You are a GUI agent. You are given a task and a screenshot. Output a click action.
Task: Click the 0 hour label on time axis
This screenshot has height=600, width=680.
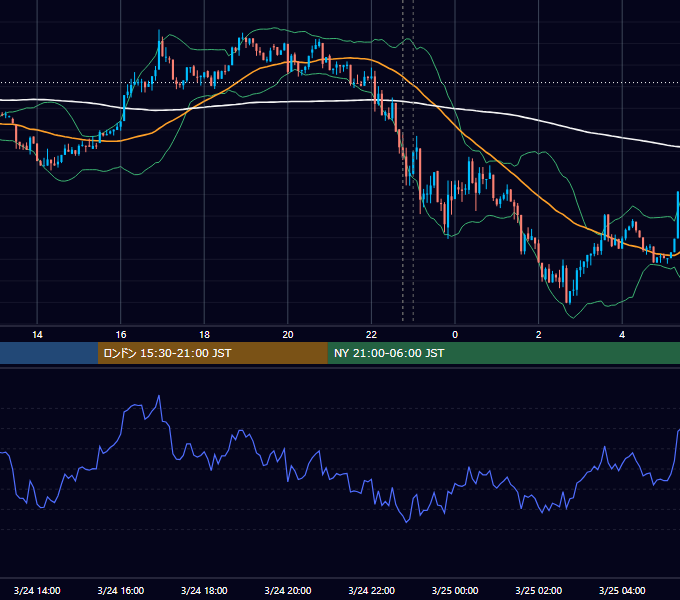(455, 335)
